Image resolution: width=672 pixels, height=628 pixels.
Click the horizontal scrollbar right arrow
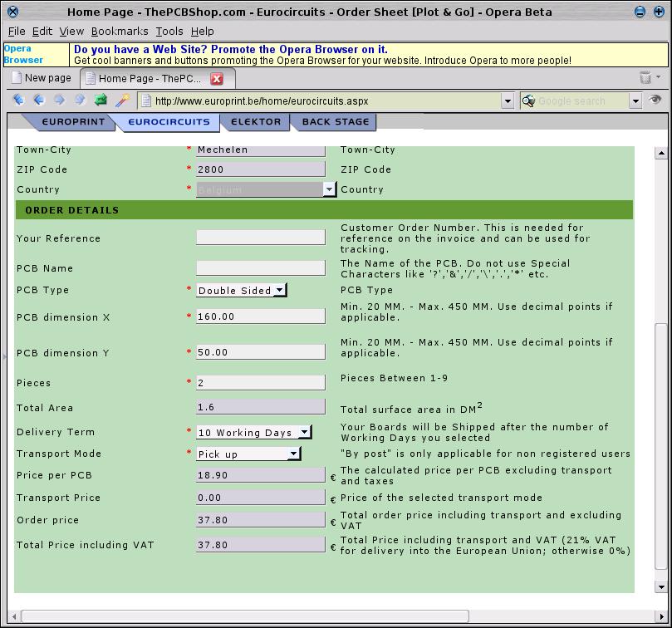pyautogui.click(x=661, y=616)
